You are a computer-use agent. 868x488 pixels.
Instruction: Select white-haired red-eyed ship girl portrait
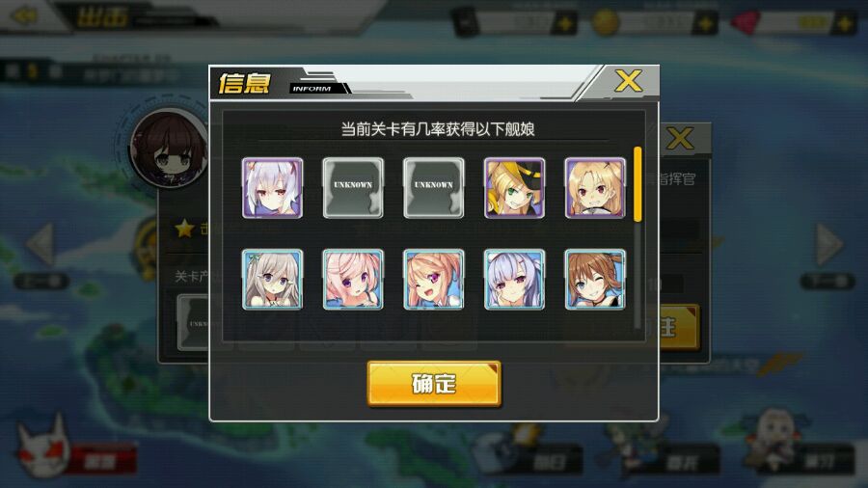point(272,187)
